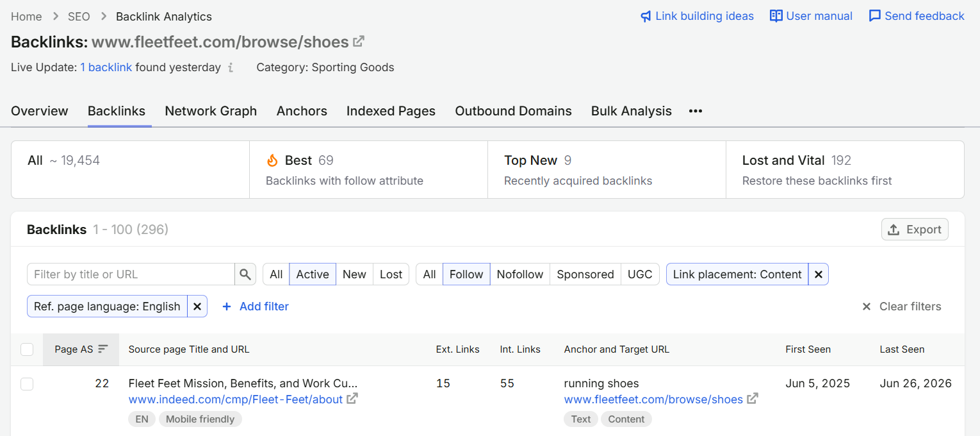This screenshot has height=436, width=980.
Task: Select the Nofollow link attribute filter
Action: 520,274
